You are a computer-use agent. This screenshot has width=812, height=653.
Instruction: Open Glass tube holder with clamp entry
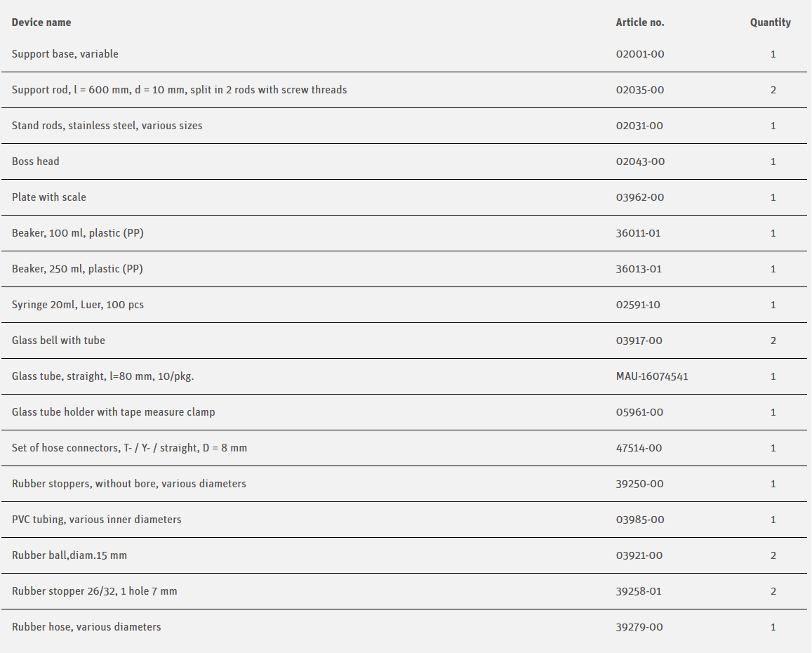(114, 412)
